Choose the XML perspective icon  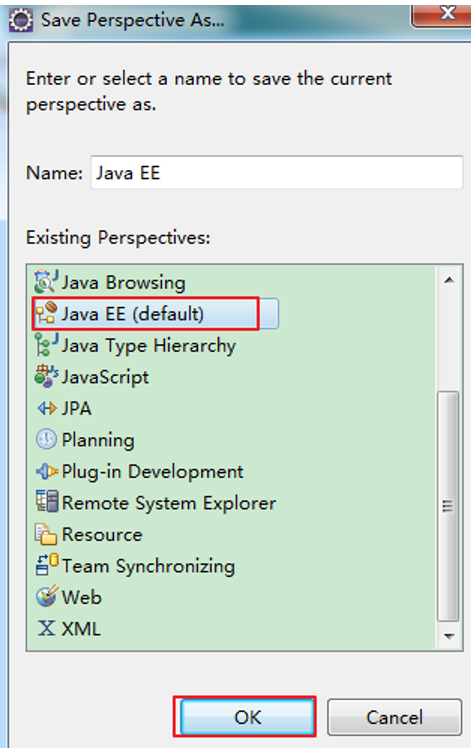(46, 628)
